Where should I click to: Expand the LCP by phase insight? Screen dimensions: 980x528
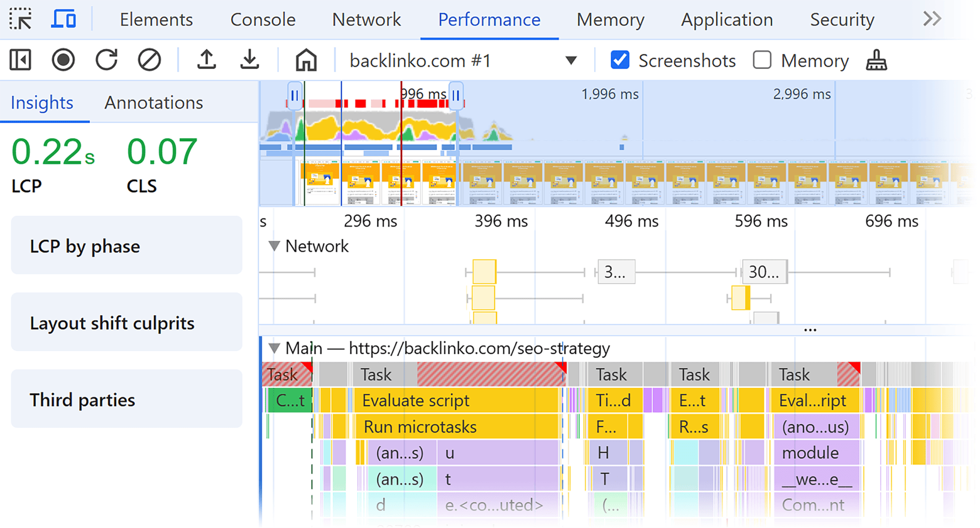tap(127, 246)
